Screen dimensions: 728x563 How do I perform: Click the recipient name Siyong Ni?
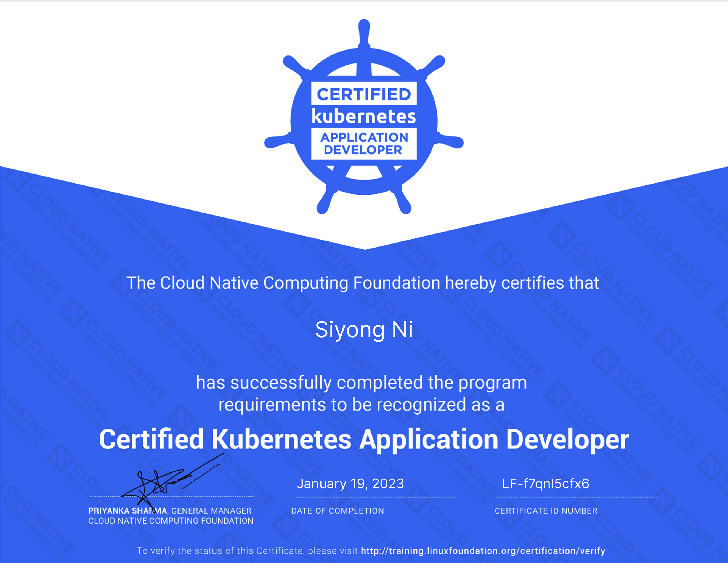[364, 330]
